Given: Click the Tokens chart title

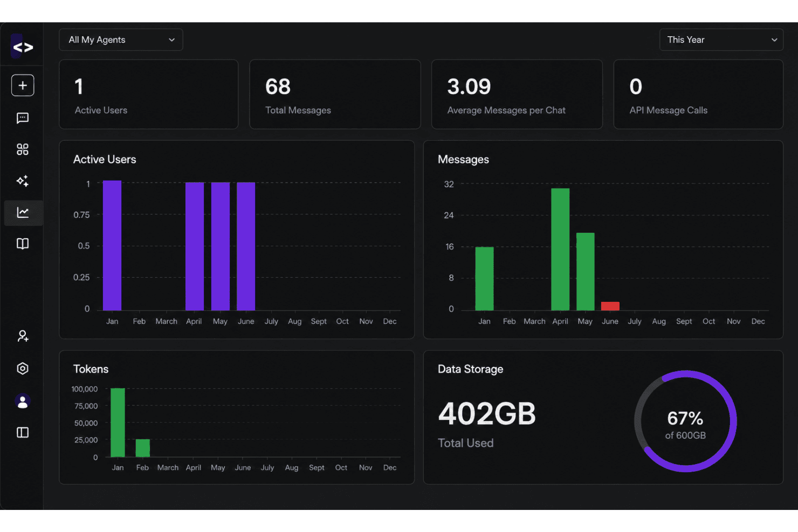Looking at the screenshot, I should (x=91, y=369).
